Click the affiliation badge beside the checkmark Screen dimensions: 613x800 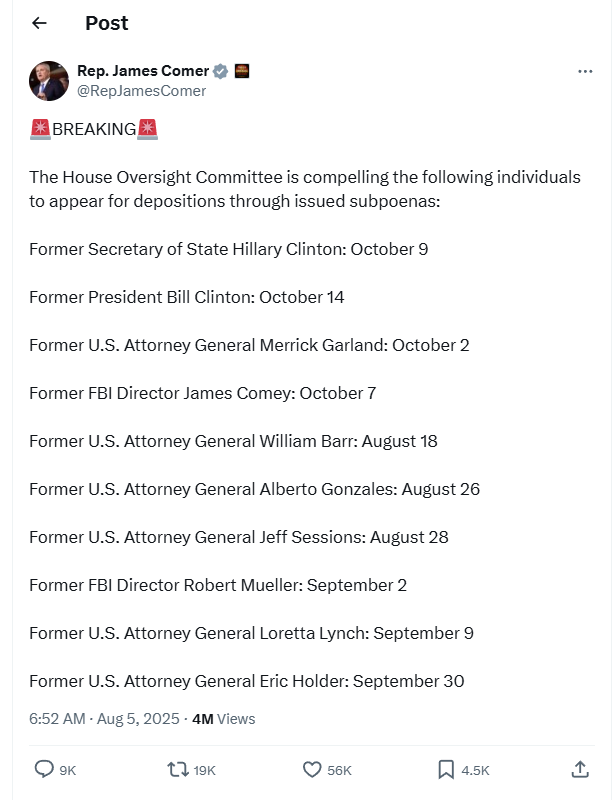point(241,71)
